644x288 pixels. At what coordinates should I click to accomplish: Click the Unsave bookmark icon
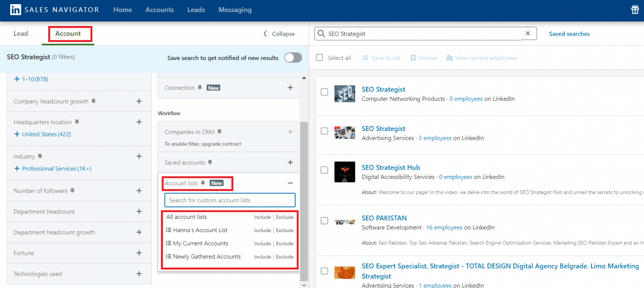pos(413,58)
